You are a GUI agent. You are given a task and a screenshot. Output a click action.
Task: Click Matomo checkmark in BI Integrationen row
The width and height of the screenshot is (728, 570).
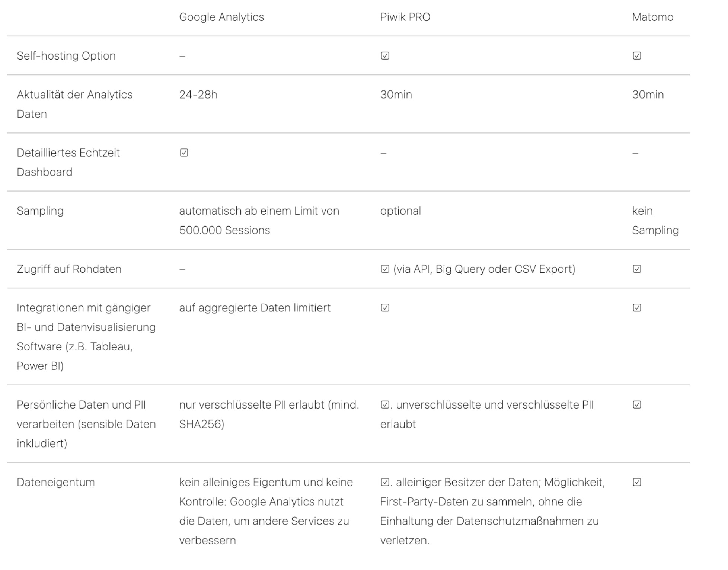(636, 308)
